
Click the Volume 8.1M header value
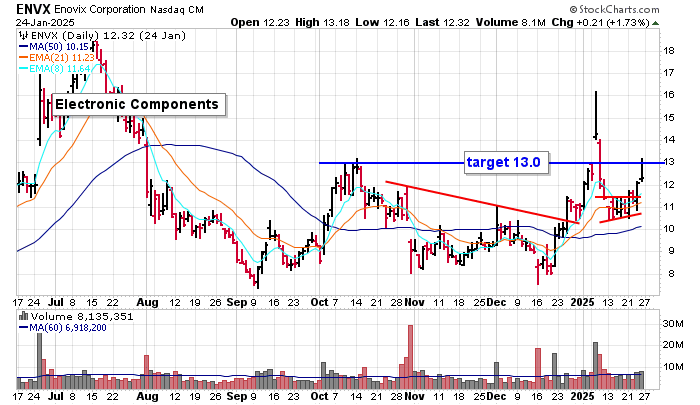511,22
